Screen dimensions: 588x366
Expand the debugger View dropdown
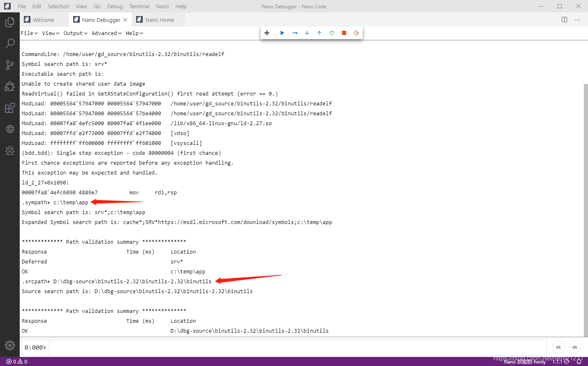pos(51,33)
